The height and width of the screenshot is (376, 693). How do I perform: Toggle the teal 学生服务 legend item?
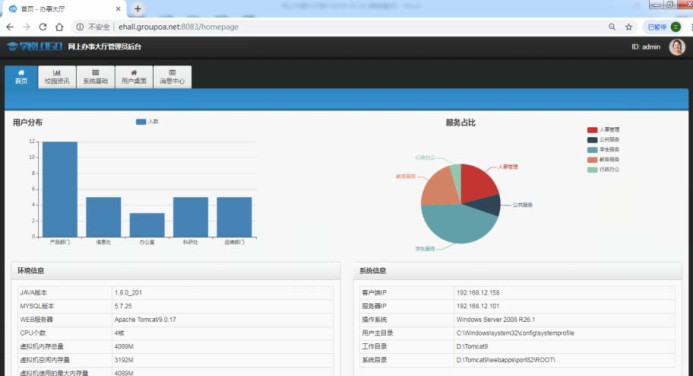(x=603, y=150)
